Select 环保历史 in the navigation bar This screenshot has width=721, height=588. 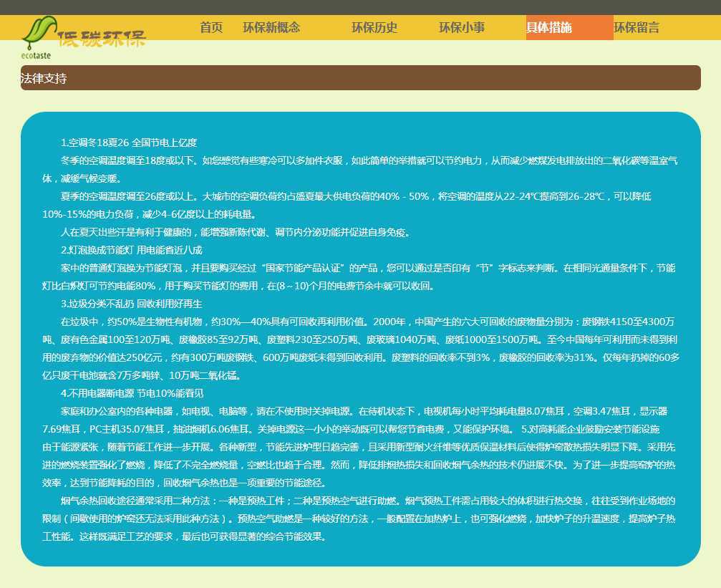tap(374, 28)
